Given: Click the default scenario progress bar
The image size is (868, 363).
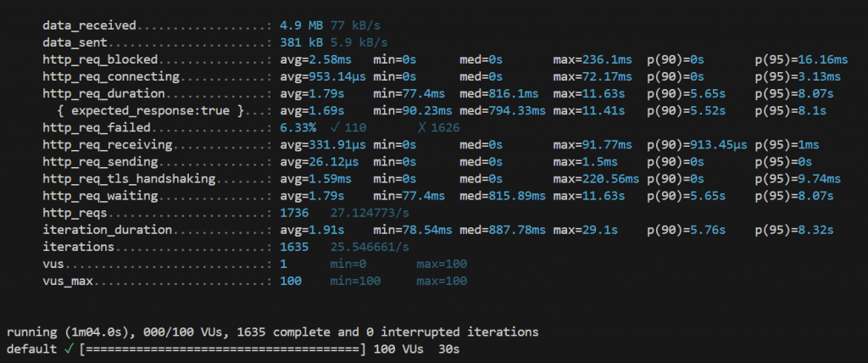Looking at the screenshot, I should (221, 349).
